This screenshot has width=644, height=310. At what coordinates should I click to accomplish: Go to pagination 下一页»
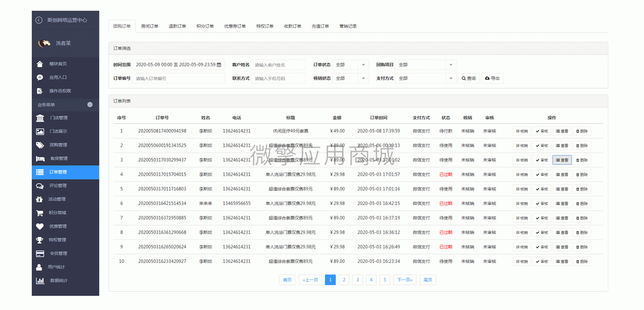(405, 280)
